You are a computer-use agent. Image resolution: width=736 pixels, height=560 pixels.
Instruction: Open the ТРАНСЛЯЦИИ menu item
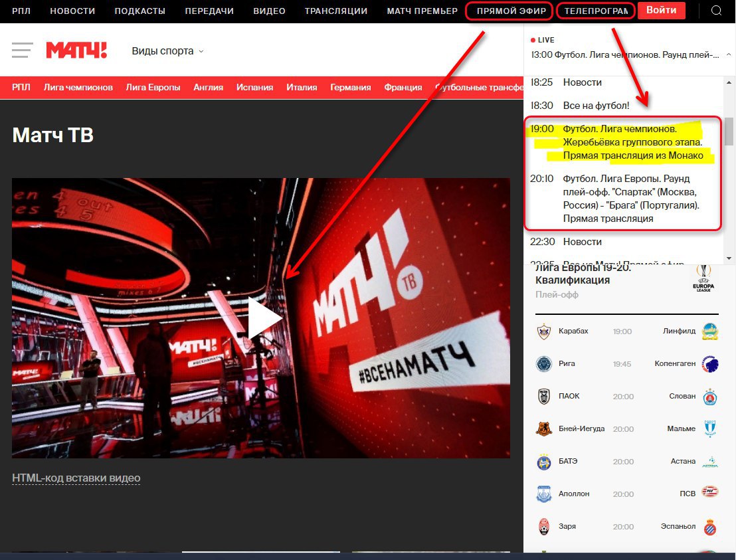(336, 11)
